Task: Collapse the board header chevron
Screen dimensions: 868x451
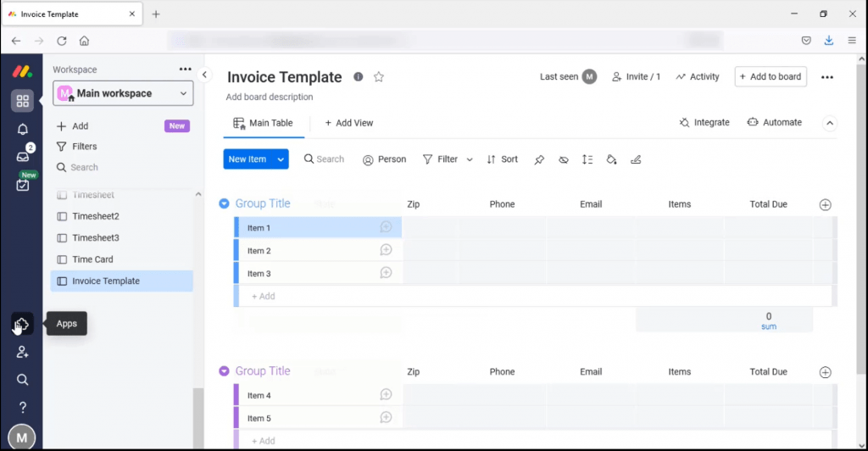Action: point(829,124)
